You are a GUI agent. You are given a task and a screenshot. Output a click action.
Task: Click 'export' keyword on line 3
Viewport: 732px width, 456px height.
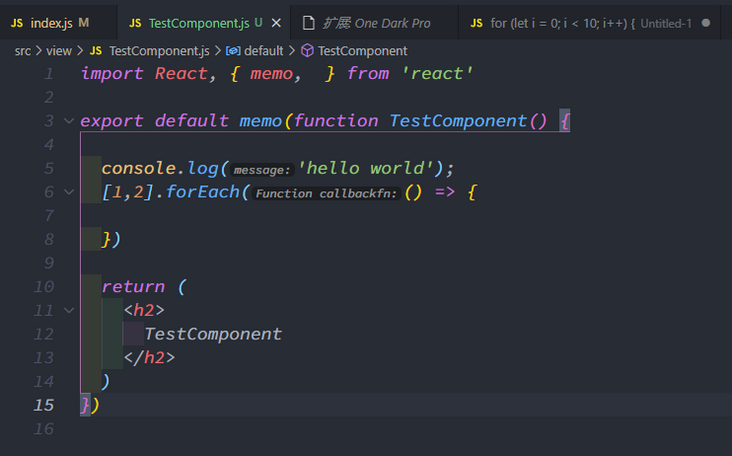click(x=112, y=121)
